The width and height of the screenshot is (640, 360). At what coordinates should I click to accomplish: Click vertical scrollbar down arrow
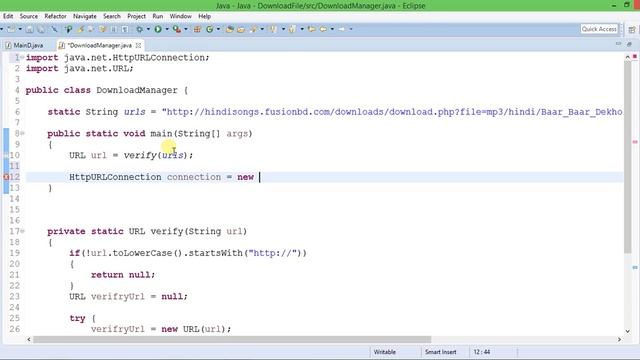click(628, 331)
